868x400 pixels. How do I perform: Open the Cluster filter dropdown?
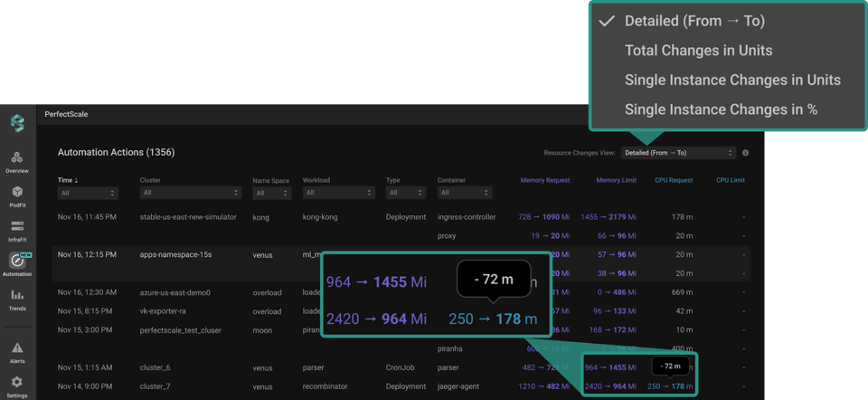tap(191, 193)
